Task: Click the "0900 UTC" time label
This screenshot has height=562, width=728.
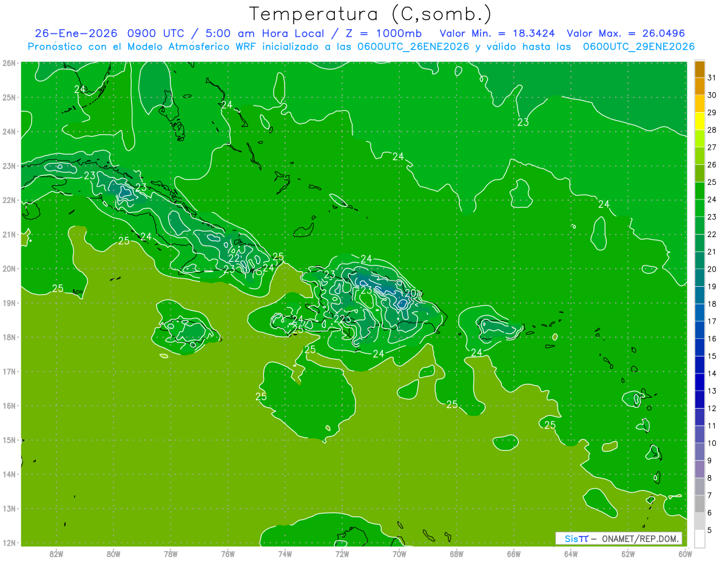Action: coord(156,33)
